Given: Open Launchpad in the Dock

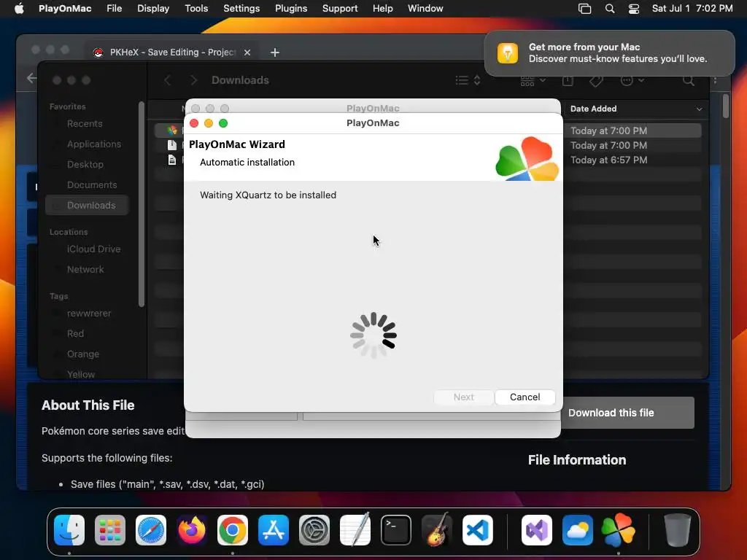Looking at the screenshot, I should tap(110, 530).
